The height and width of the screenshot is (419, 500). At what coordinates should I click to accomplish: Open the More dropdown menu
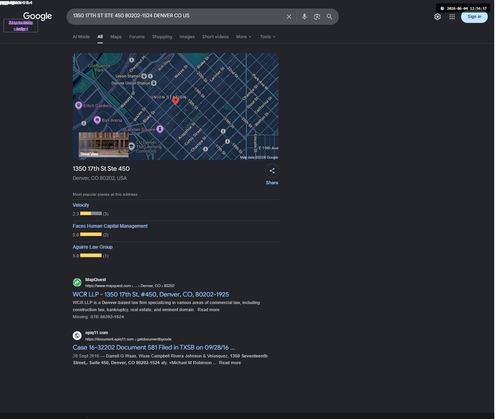coord(243,37)
